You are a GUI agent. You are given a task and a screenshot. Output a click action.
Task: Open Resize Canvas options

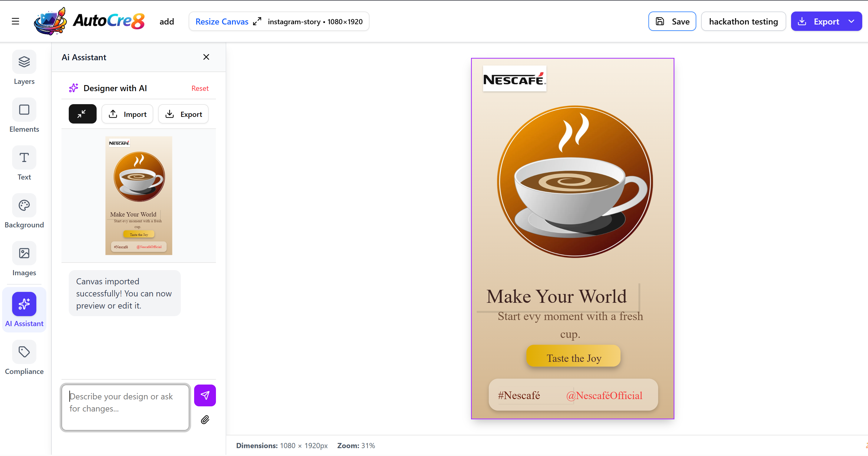pyautogui.click(x=228, y=21)
